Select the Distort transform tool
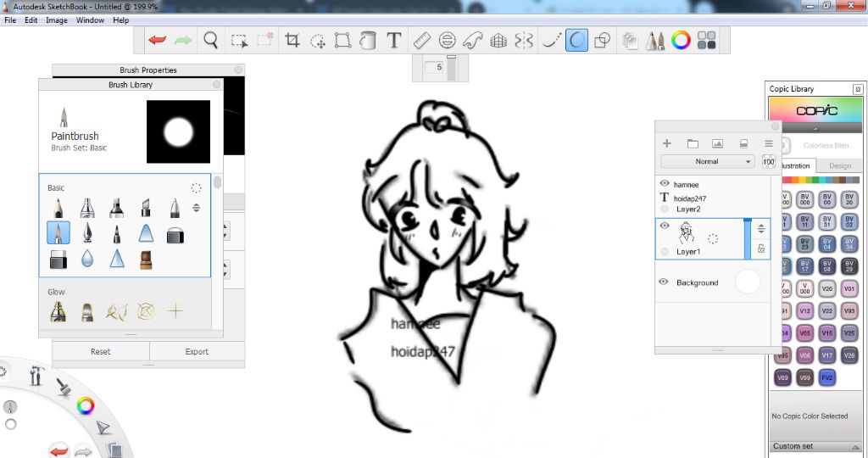Viewport: 868px width, 458px height. 342,40
